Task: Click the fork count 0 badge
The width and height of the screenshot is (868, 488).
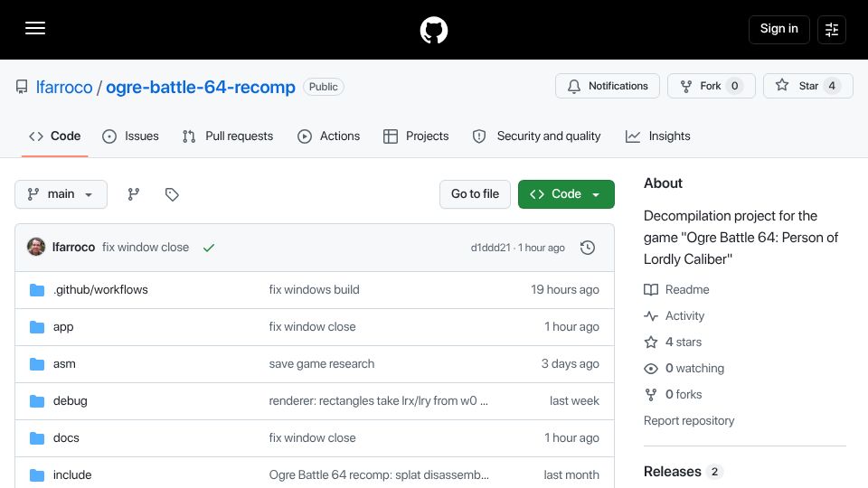Action: [x=734, y=86]
